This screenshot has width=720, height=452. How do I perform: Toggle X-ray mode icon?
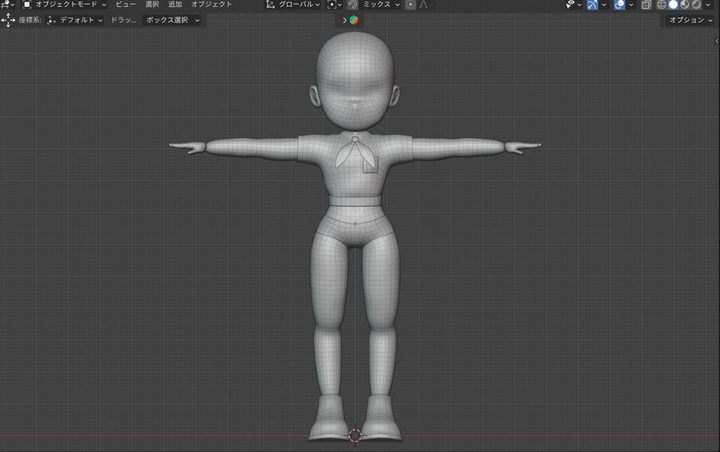point(646,5)
